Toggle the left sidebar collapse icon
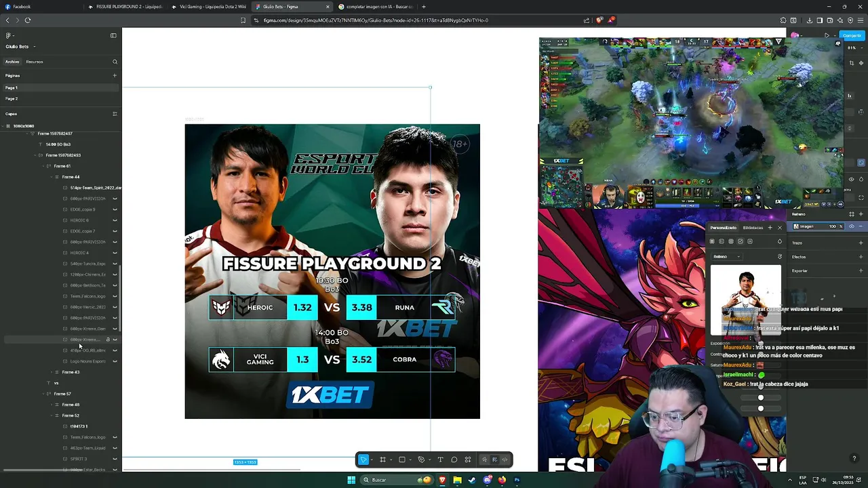The width and height of the screenshot is (868, 488). coord(113,35)
